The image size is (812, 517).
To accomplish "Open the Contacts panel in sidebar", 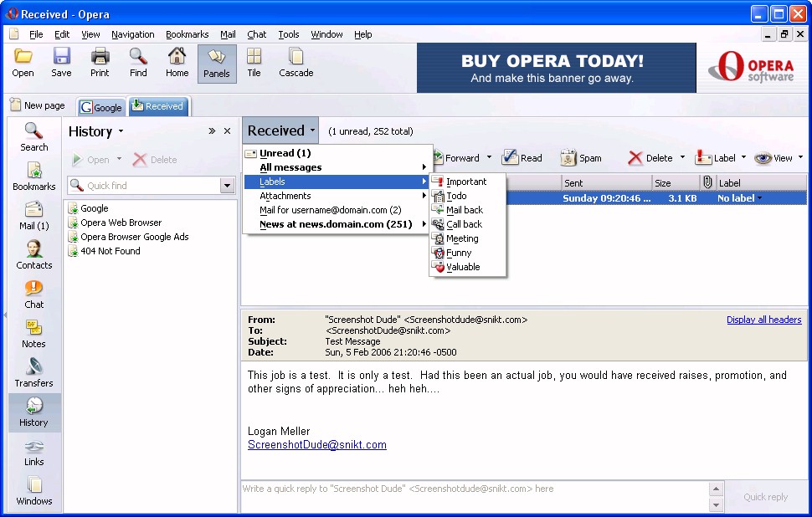I will point(34,255).
